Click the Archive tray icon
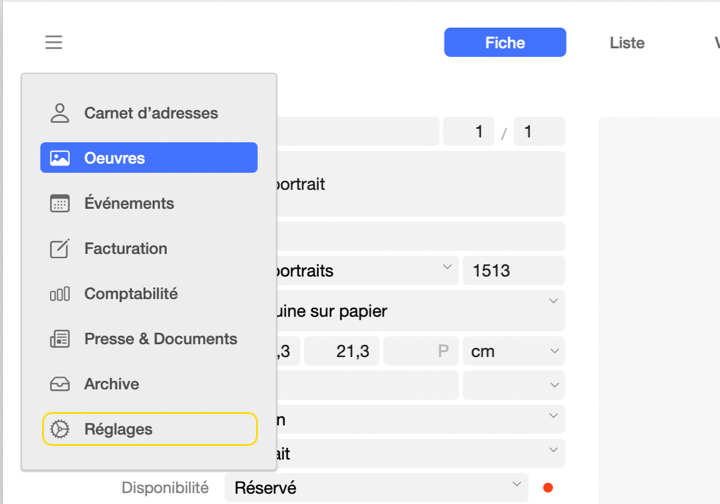Screen dimensions: 720x504 tap(60, 384)
